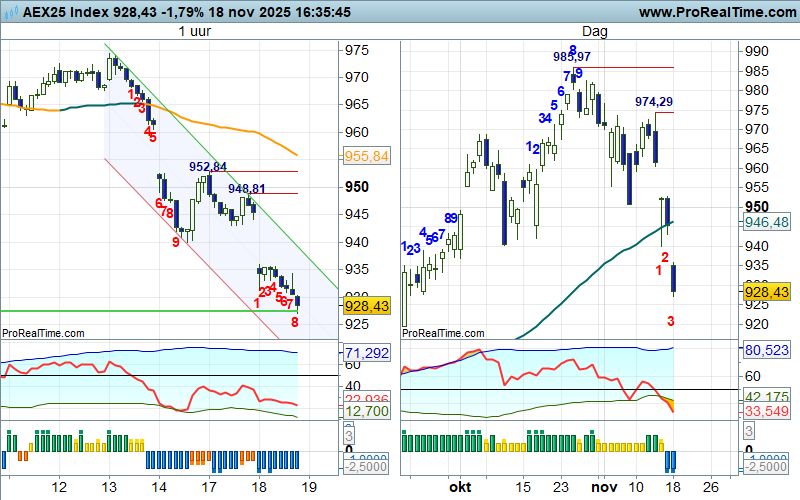Click the red 33,549 indicator value label

766,411
